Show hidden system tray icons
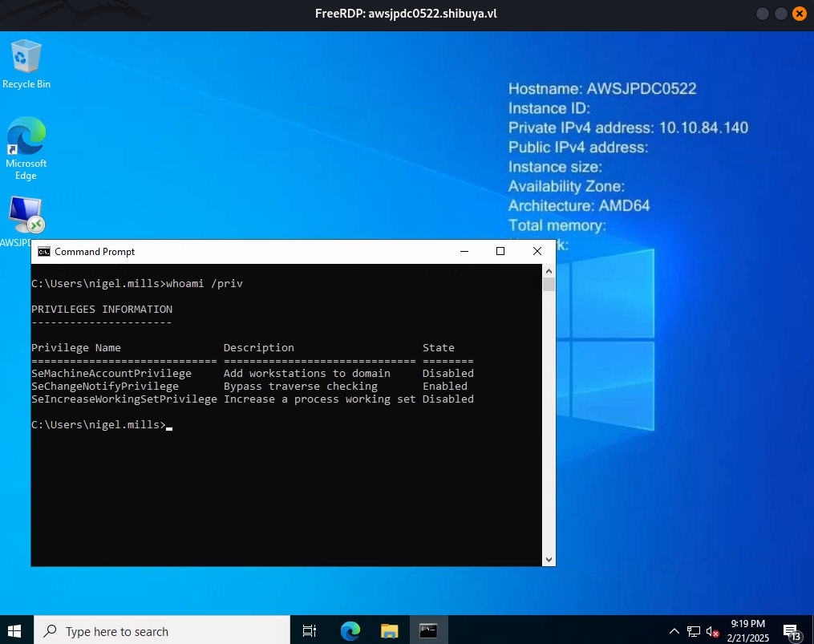The height and width of the screenshot is (644, 814). (674, 631)
